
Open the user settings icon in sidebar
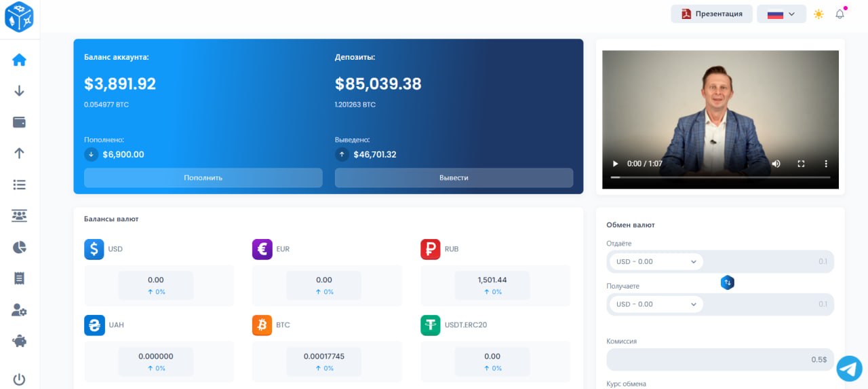pyautogui.click(x=19, y=310)
